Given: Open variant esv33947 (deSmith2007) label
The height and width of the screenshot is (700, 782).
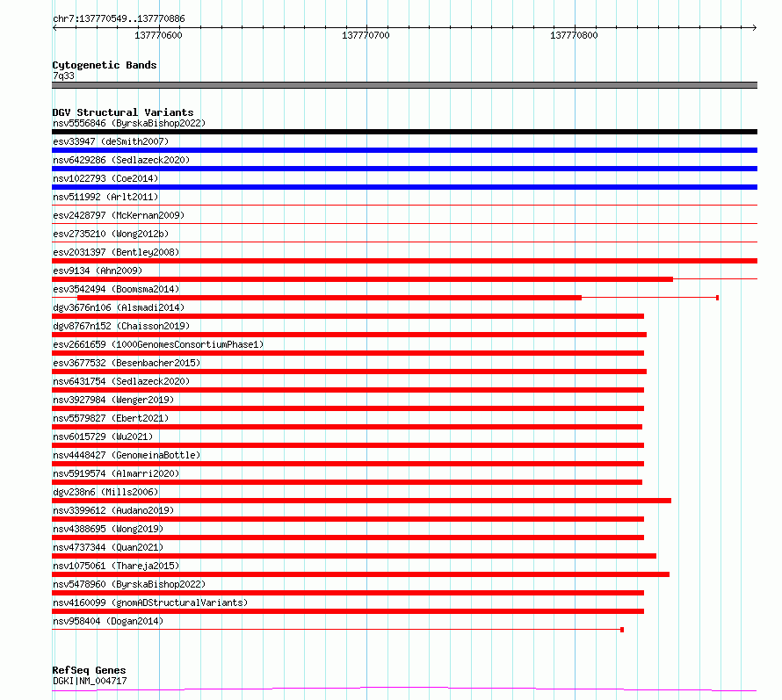Looking at the screenshot, I should (111, 141).
